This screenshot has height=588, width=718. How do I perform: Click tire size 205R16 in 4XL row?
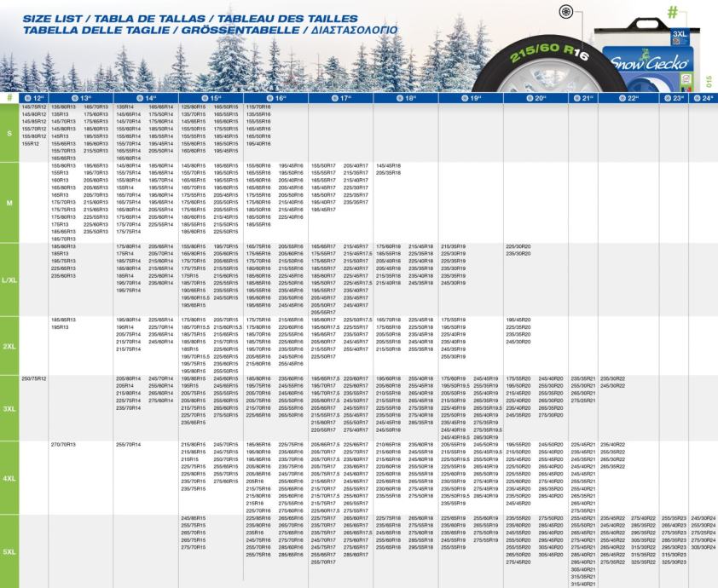(x=255, y=481)
